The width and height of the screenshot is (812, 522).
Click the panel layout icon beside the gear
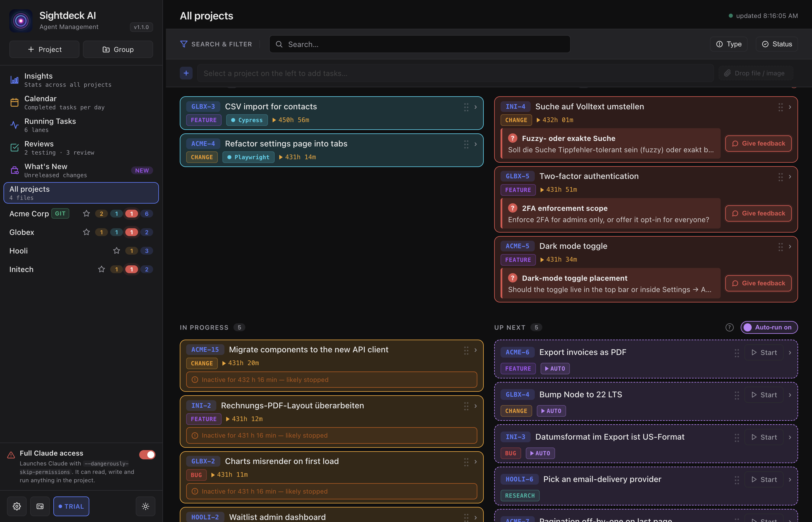pyautogui.click(x=40, y=506)
